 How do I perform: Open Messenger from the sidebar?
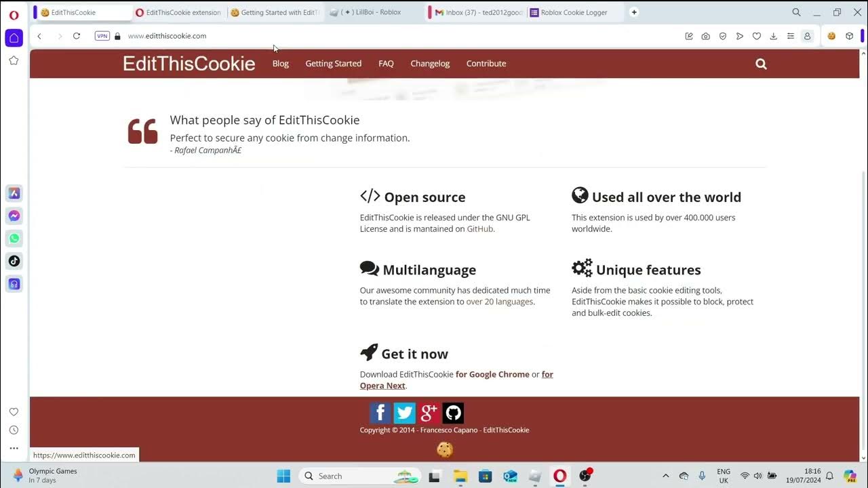14,216
